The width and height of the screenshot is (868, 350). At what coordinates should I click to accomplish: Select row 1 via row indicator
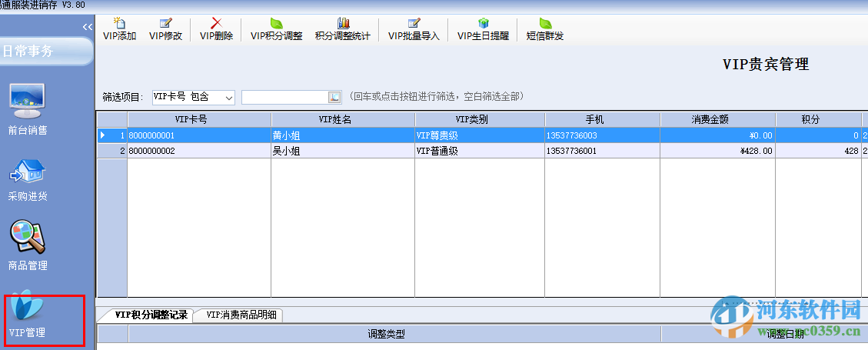tap(112, 135)
